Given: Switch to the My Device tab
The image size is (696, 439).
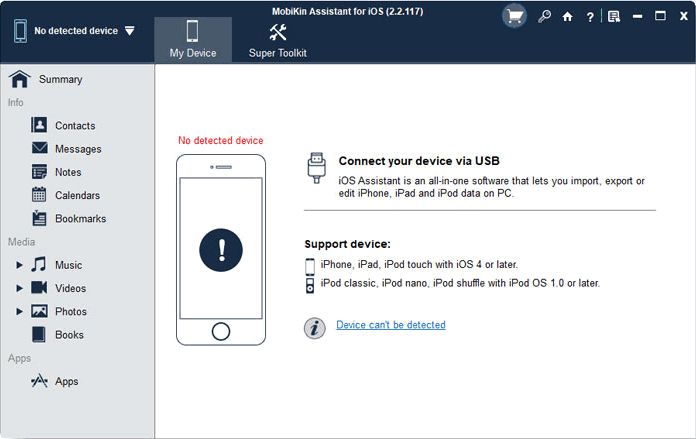Looking at the screenshot, I should [x=193, y=40].
